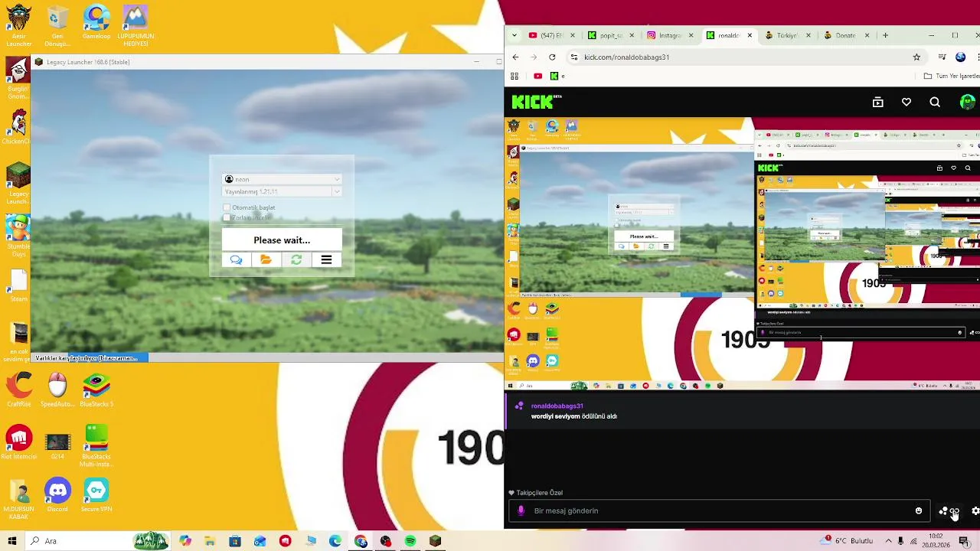This screenshot has width=980, height=551.
Task: Open M.DURSUN KABAK desktop file
Action: click(18, 499)
